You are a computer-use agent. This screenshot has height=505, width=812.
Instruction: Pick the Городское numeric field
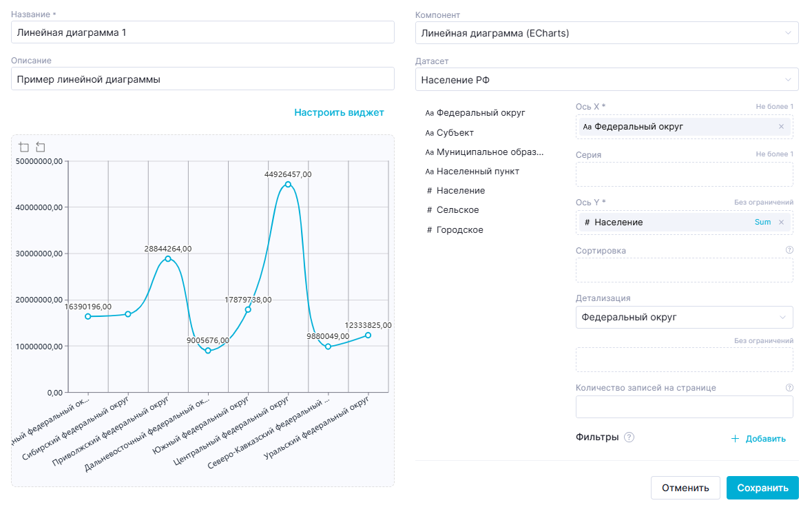point(459,230)
